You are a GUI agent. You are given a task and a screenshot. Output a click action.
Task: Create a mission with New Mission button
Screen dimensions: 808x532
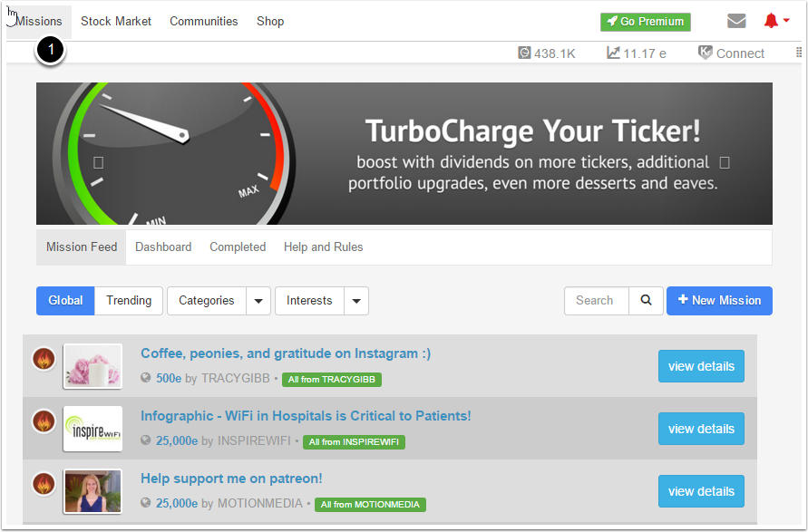click(x=719, y=301)
